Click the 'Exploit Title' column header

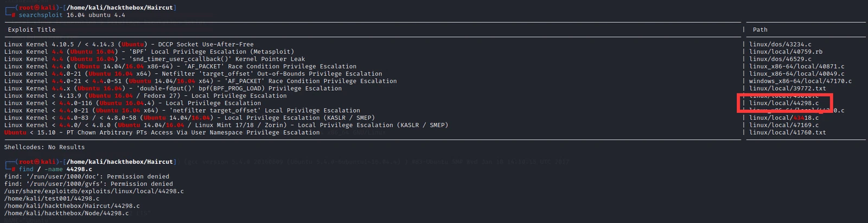click(31, 30)
